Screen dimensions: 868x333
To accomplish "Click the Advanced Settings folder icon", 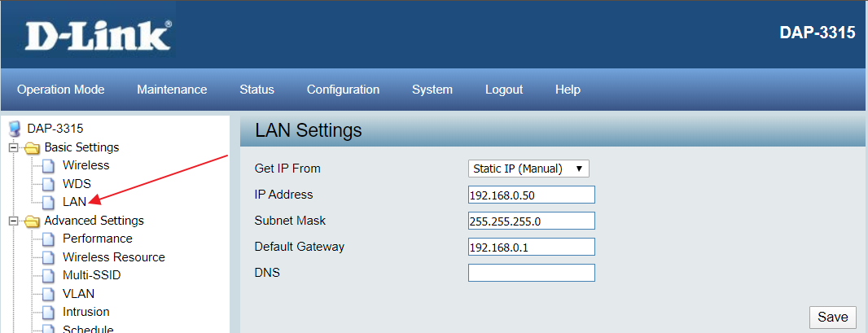I will click(33, 221).
